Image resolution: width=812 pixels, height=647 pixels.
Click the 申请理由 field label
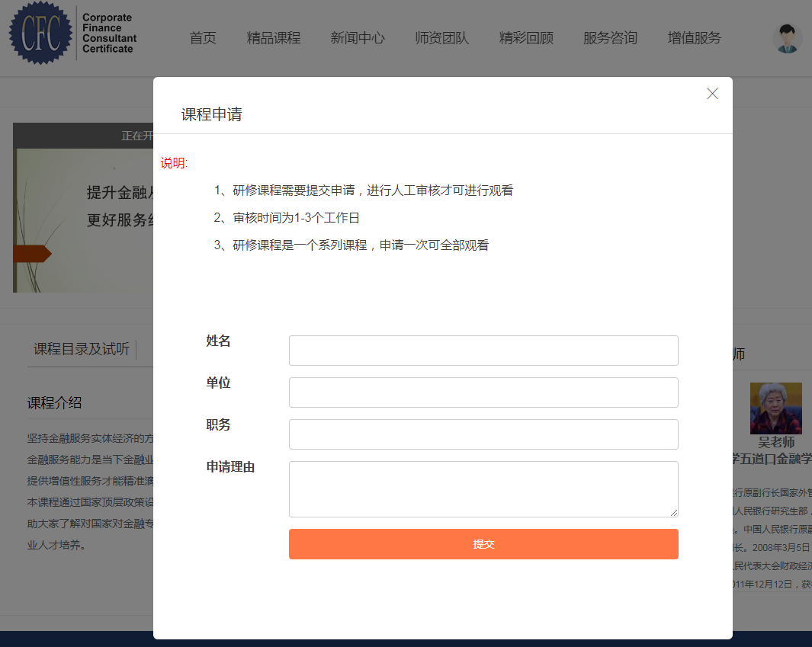[230, 467]
